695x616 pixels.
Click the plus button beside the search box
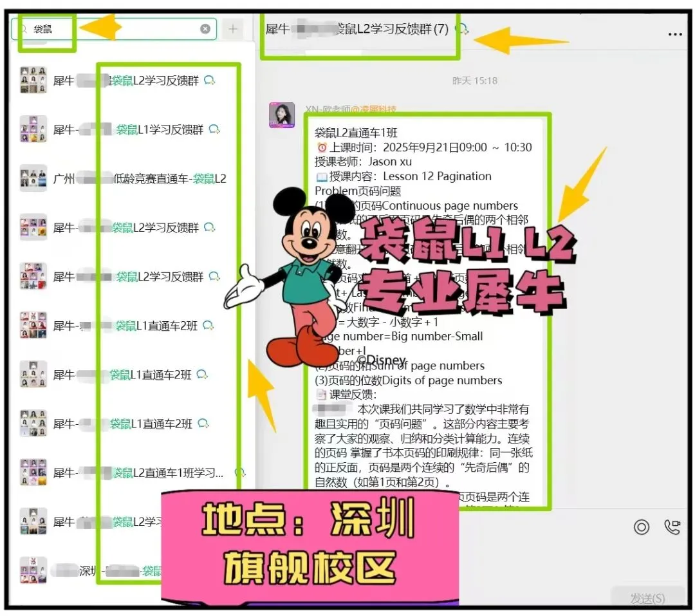point(233,29)
